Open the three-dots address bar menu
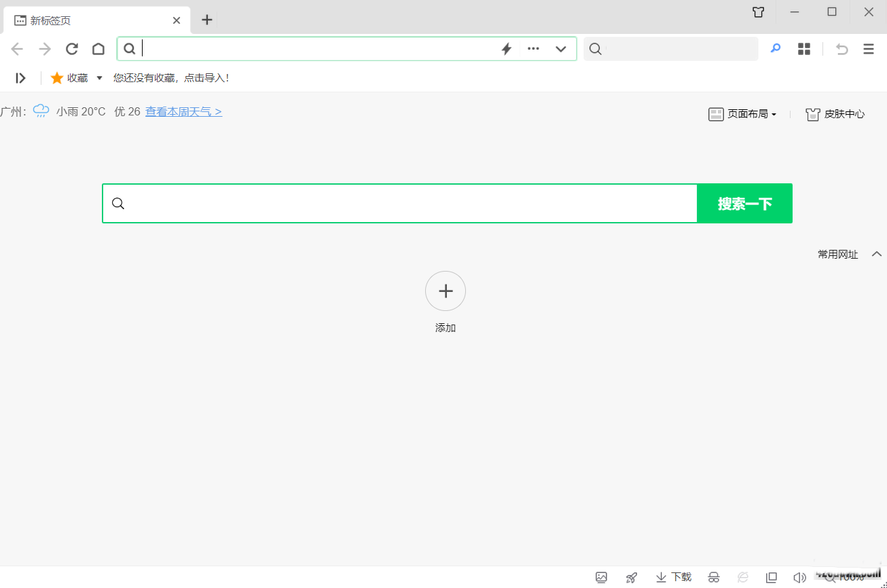This screenshot has height=588, width=887. 534,49
